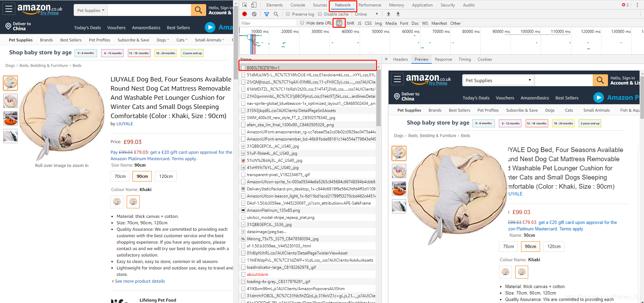
Task: Open the Performance tab
Action: 370,5
